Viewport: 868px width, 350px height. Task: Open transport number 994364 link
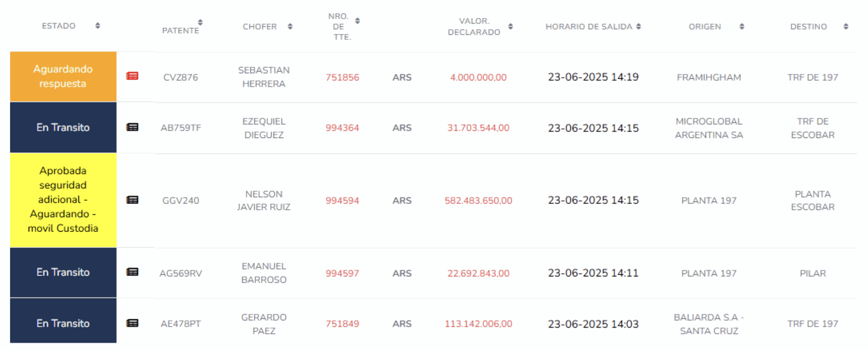[342, 128]
